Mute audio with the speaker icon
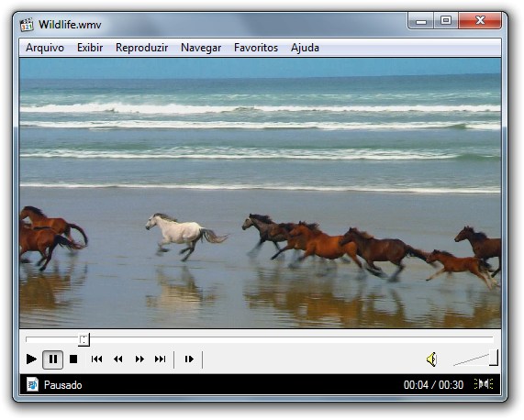This screenshot has width=524, height=420. pyautogui.click(x=431, y=359)
